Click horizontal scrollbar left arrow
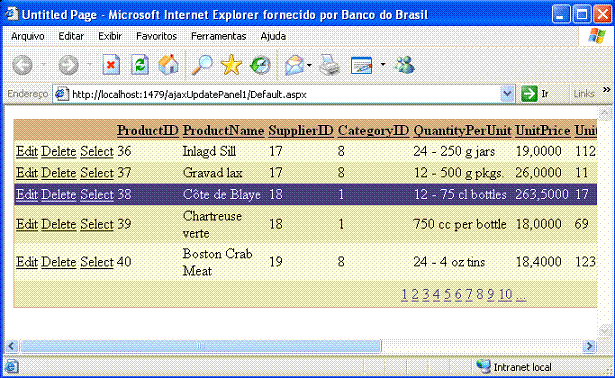 pos(11,346)
